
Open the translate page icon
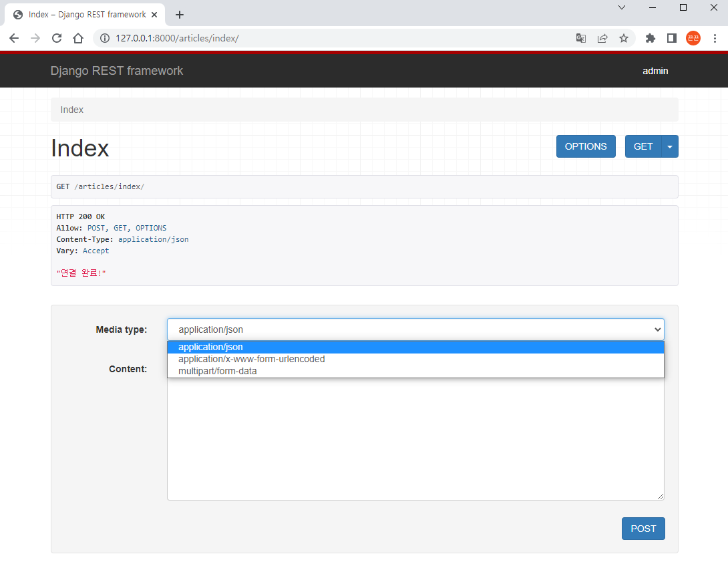pyautogui.click(x=581, y=38)
